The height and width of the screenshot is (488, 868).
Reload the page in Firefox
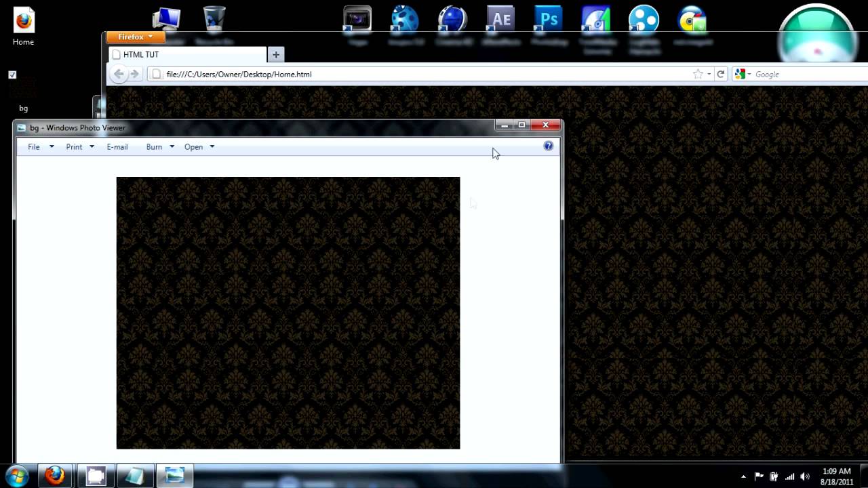pyautogui.click(x=721, y=74)
